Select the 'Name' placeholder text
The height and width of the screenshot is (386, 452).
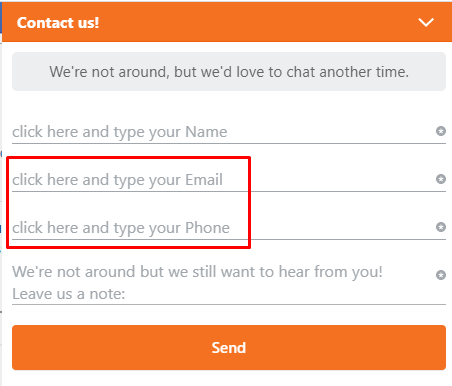[x=206, y=132]
